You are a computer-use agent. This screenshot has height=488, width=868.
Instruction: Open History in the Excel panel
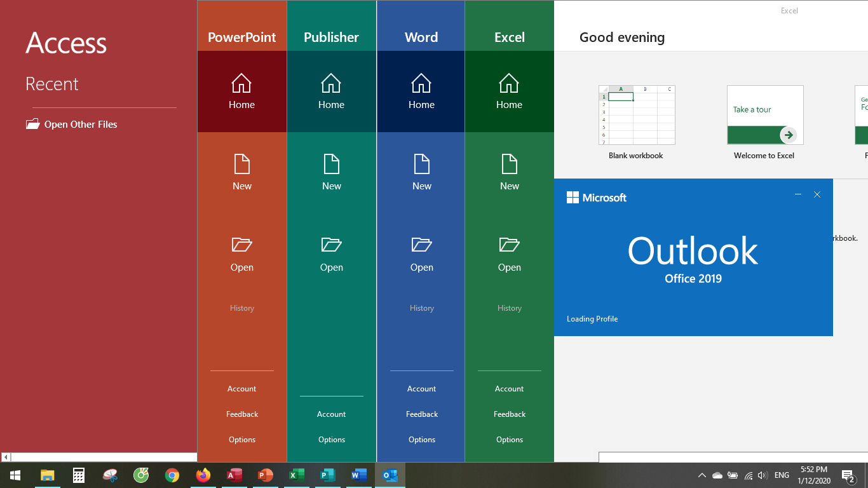coord(509,308)
